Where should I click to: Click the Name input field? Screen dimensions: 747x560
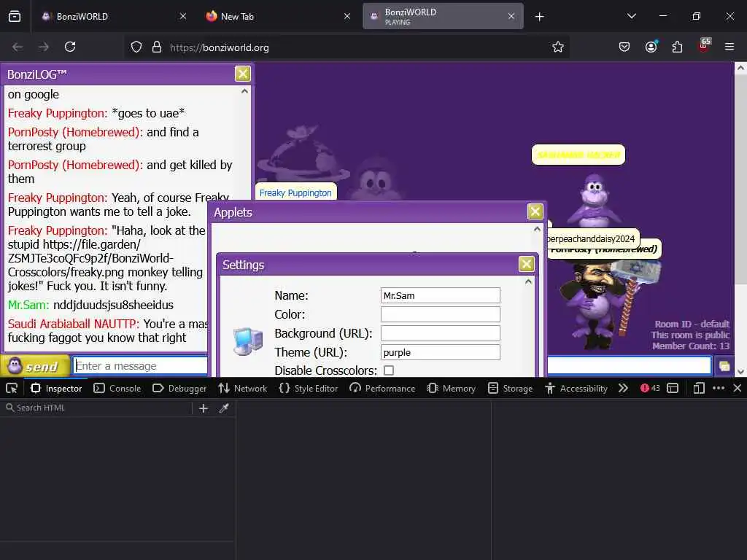[x=440, y=295]
